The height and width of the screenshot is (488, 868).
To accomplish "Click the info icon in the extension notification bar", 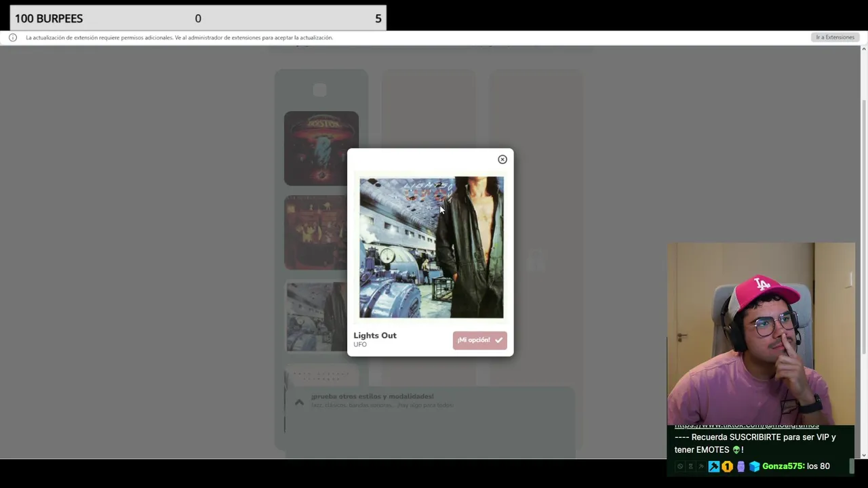I will (12, 37).
